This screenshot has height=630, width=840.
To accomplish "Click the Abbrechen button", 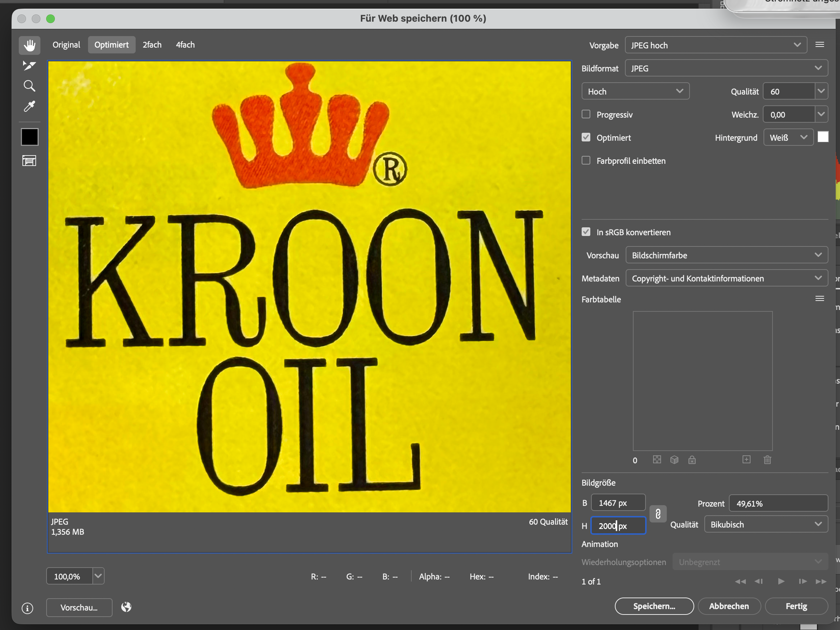I will coord(729,607).
